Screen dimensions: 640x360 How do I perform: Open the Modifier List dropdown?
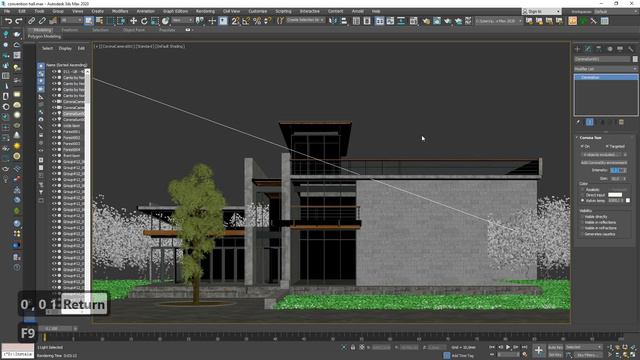[x=605, y=69]
